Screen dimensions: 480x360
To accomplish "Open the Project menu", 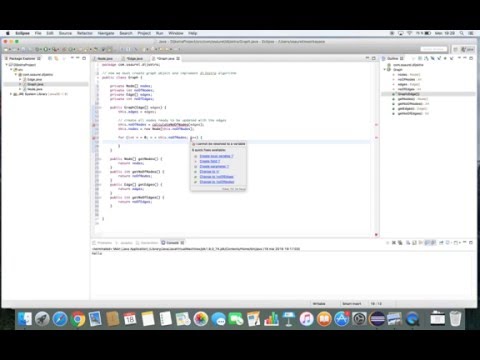I will (144, 33).
